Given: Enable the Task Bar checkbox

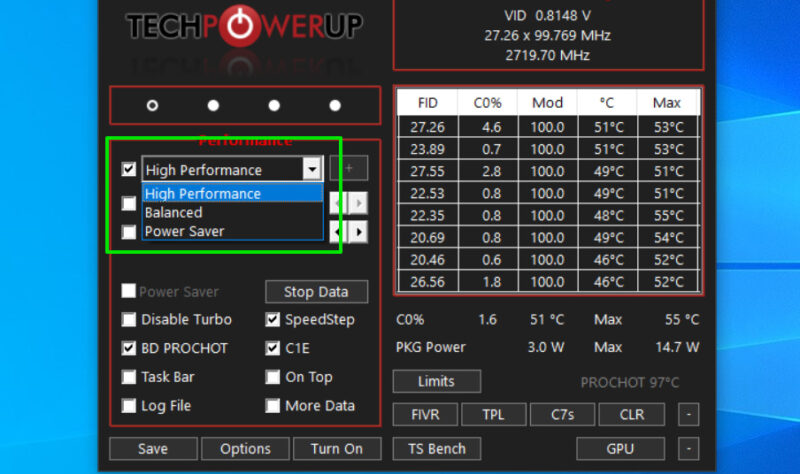Looking at the screenshot, I should tap(129, 377).
